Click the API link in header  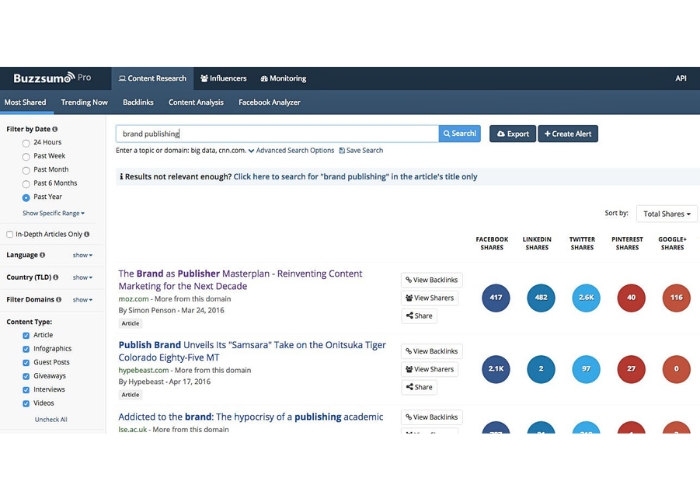681,79
